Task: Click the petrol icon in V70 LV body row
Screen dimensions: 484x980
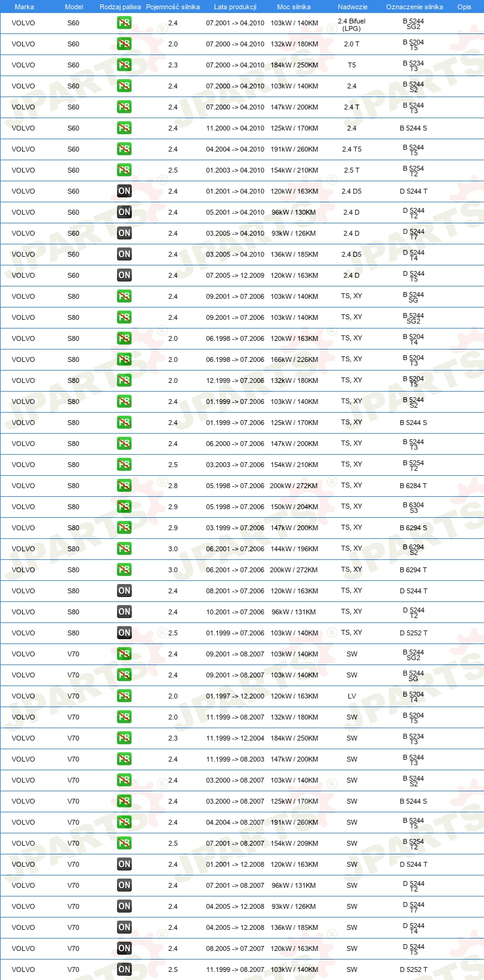Action: coord(124,696)
